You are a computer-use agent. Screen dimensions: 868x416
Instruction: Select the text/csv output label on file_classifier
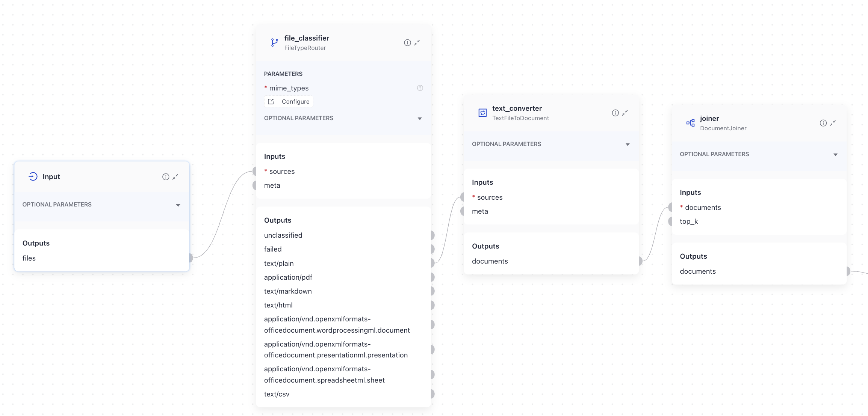[277, 394]
